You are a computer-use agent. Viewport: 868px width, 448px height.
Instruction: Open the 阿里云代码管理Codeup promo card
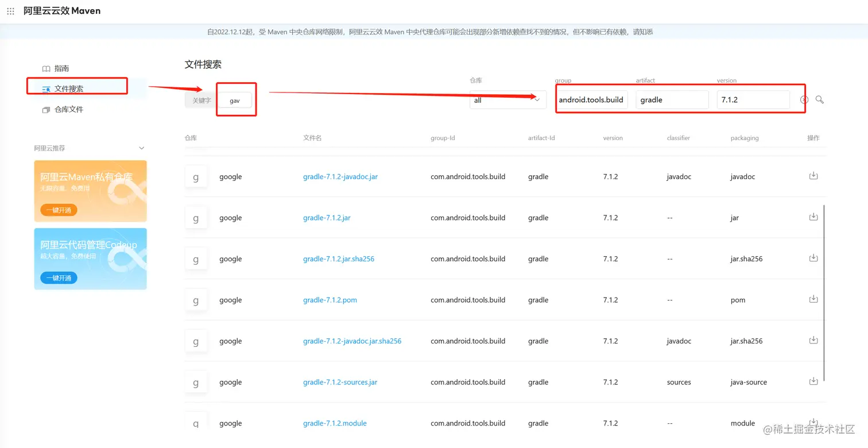point(90,258)
